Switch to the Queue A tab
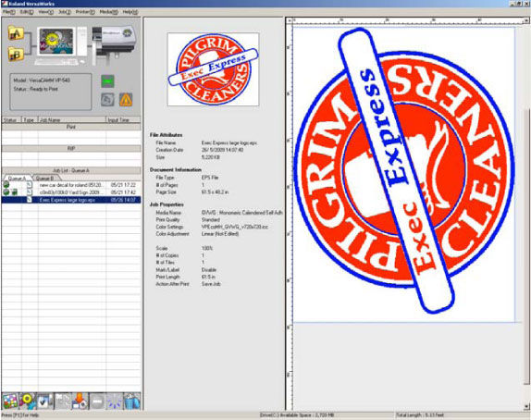 click(x=17, y=179)
